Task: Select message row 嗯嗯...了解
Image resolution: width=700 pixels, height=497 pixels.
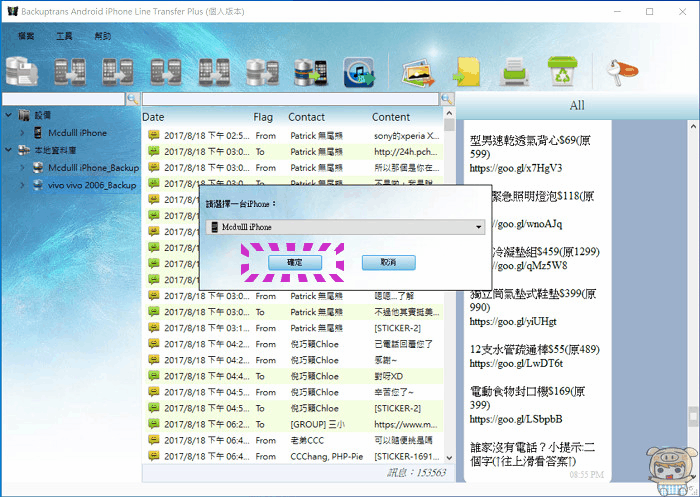Action: click(x=294, y=296)
